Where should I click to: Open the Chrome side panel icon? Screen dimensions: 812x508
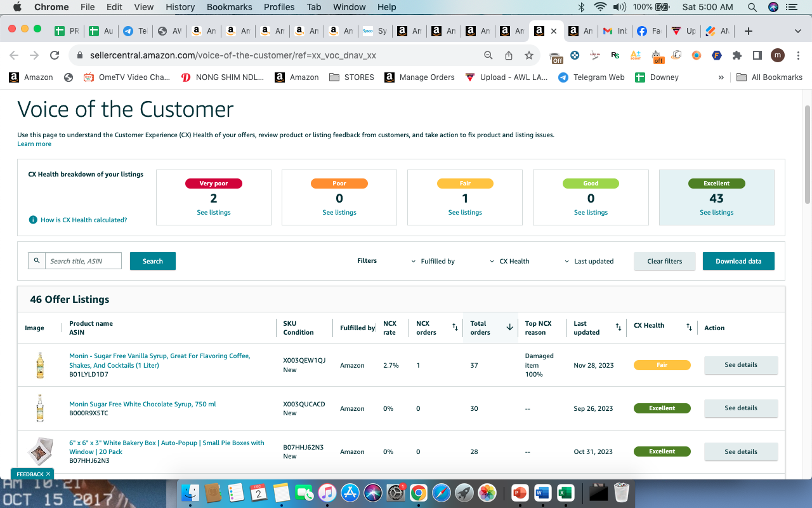(x=757, y=55)
